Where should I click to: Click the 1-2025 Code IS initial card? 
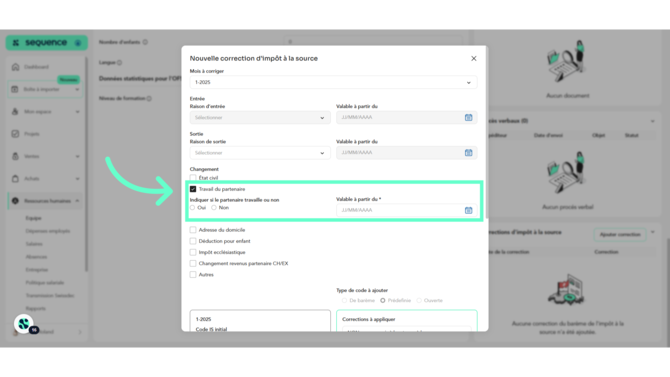pyautogui.click(x=260, y=321)
